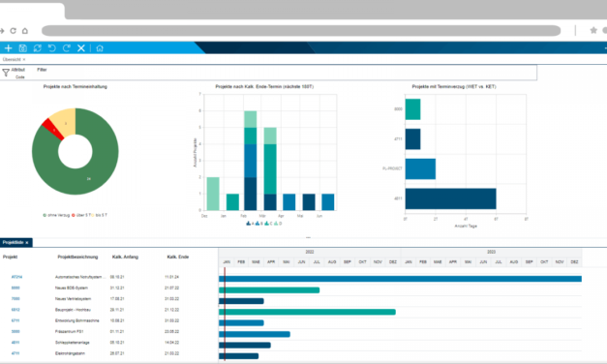Click the 'Attribut' filter label

click(x=17, y=70)
